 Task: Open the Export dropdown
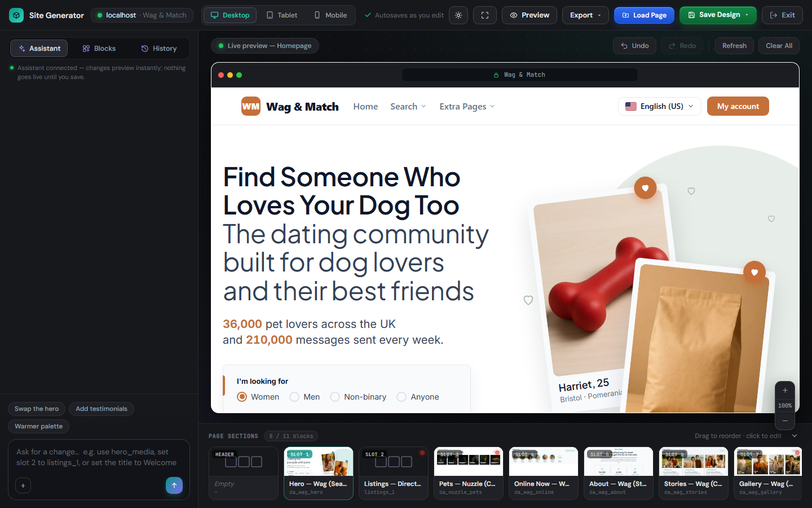coord(585,15)
